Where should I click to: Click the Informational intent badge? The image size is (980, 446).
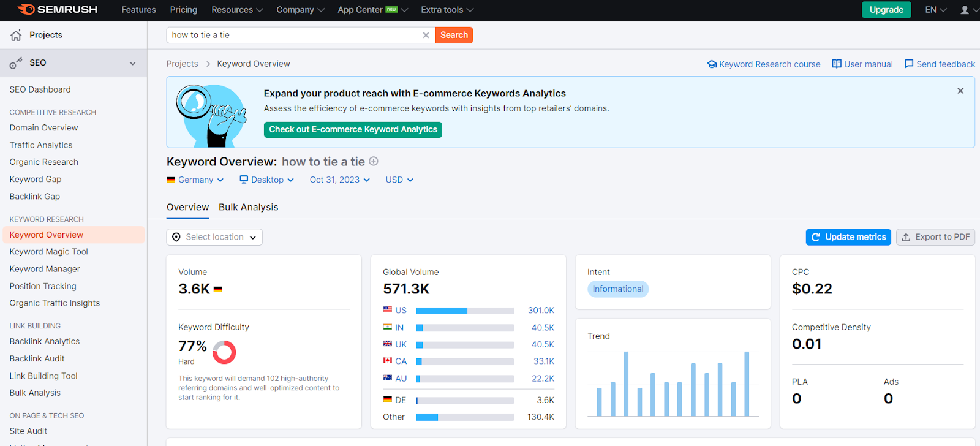(x=618, y=289)
